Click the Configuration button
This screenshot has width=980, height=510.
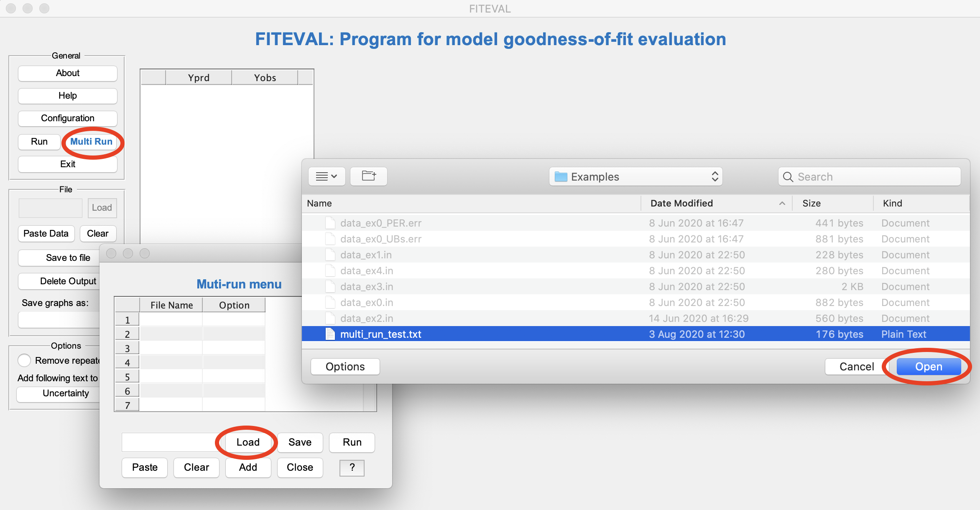pos(67,118)
